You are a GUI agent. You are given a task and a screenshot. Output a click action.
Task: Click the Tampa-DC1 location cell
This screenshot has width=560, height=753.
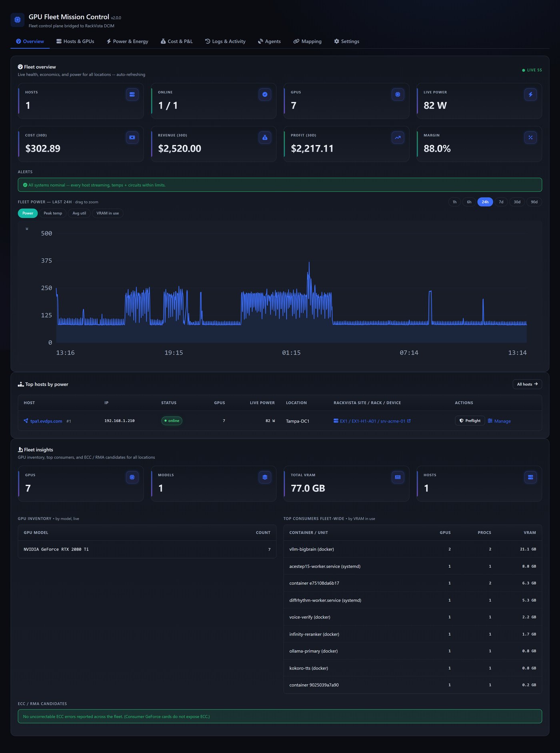[298, 421]
